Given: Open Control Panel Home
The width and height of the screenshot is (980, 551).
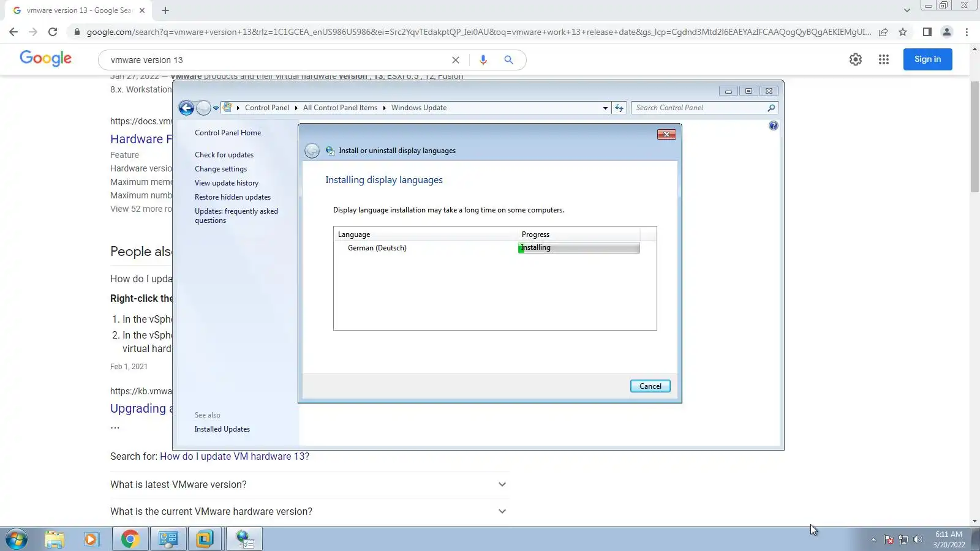Looking at the screenshot, I should point(228,133).
